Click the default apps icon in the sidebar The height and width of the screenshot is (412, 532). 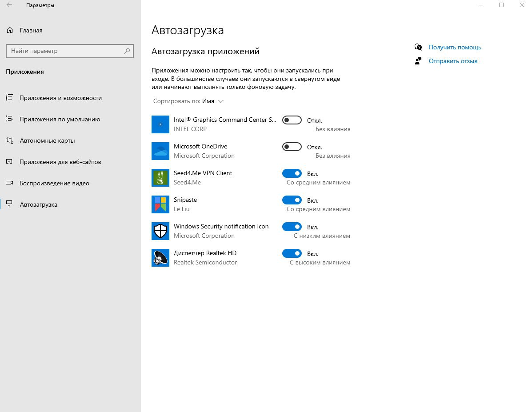9,119
